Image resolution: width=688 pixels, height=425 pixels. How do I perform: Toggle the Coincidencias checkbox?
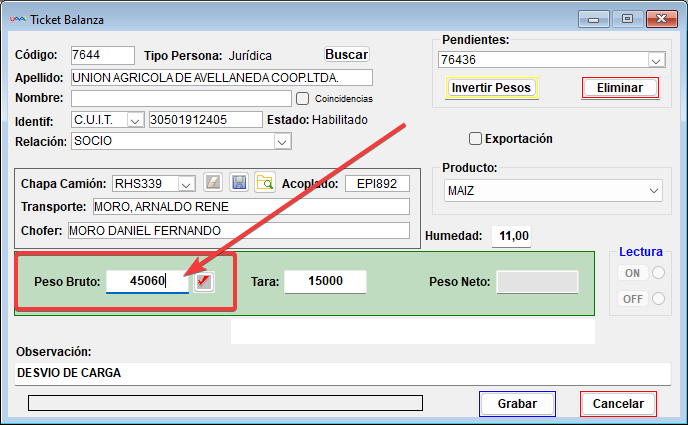click(x=302, y=99)
